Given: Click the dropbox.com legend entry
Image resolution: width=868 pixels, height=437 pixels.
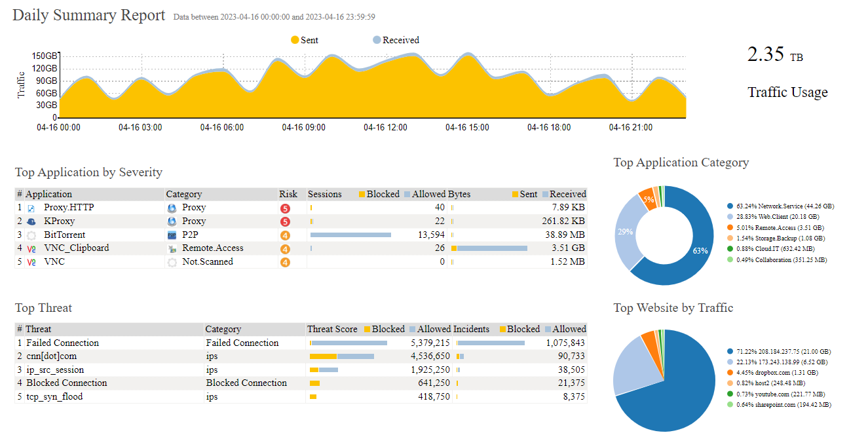Looking at the screenshot, I should 775,371.
